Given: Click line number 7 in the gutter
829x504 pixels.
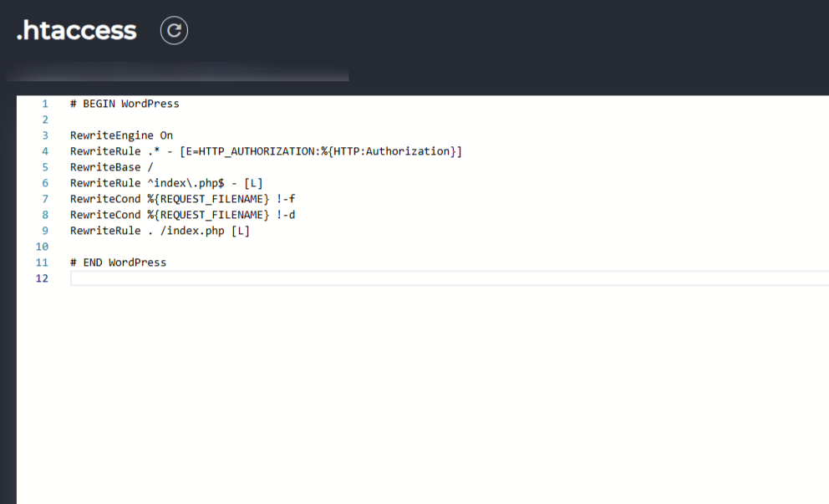Looking at the screenshot, I should coord(45,199).
